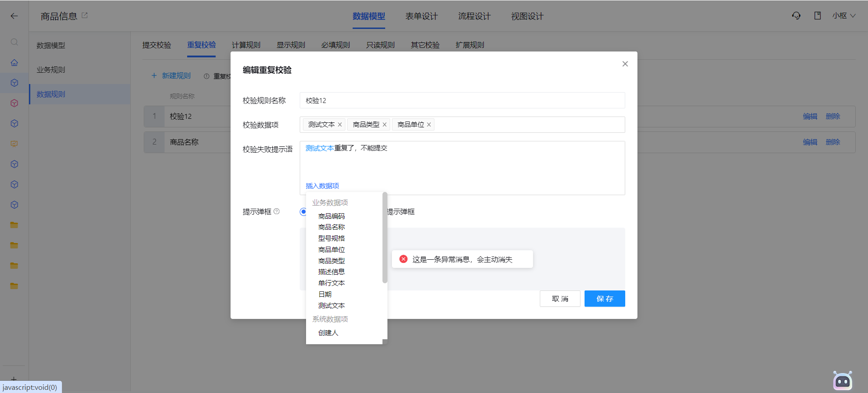Open the 只读规则 tab

pyautogui.click(x=380, y=45)
